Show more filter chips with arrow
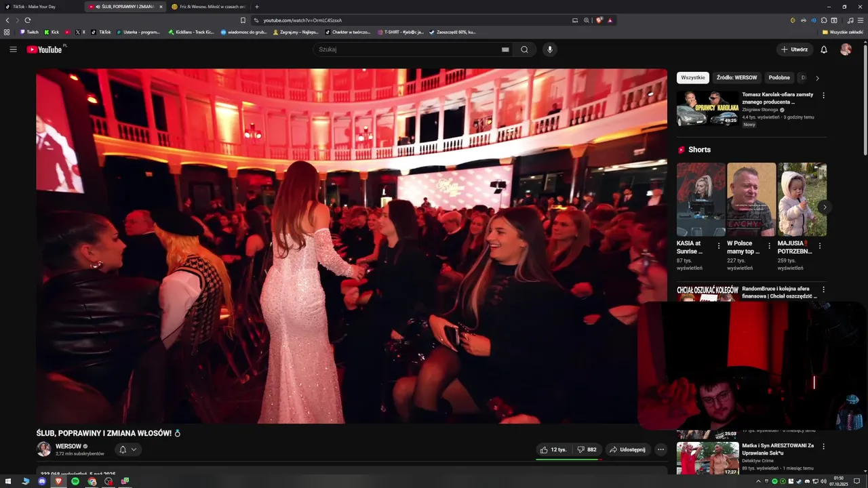 [817, 78]
